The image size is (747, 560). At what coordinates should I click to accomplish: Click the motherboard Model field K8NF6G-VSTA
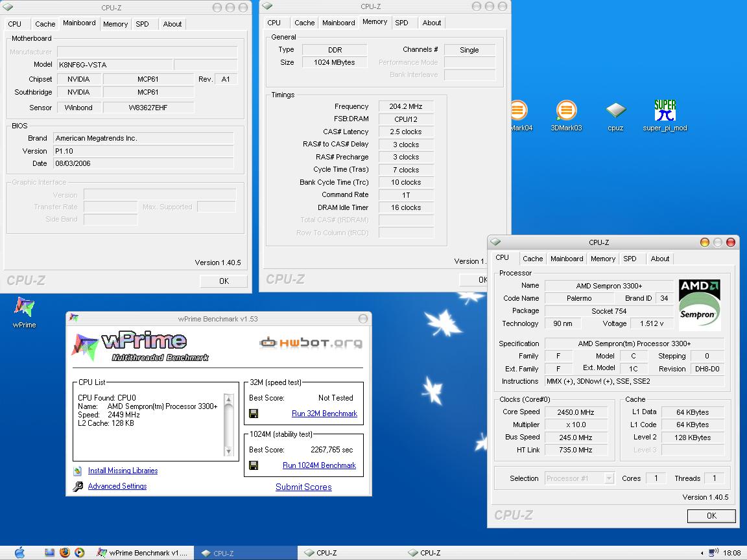pos(115,65)
